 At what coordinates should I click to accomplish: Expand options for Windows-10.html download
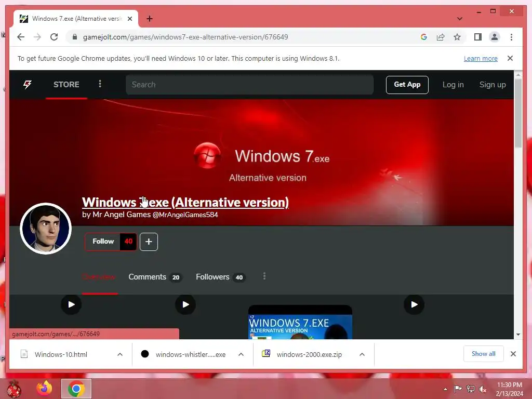(120, 354)
